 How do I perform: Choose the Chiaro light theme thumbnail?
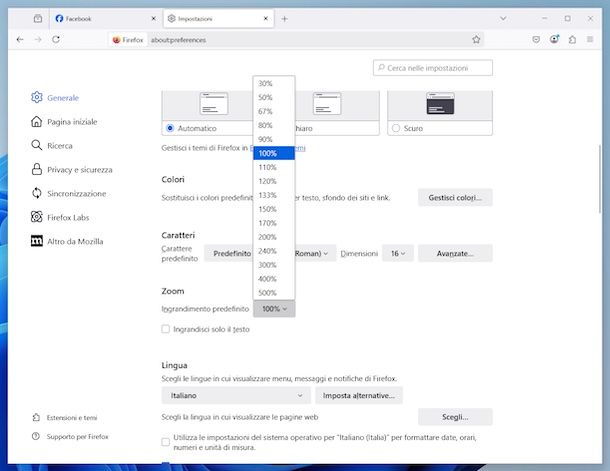point(327,103)
